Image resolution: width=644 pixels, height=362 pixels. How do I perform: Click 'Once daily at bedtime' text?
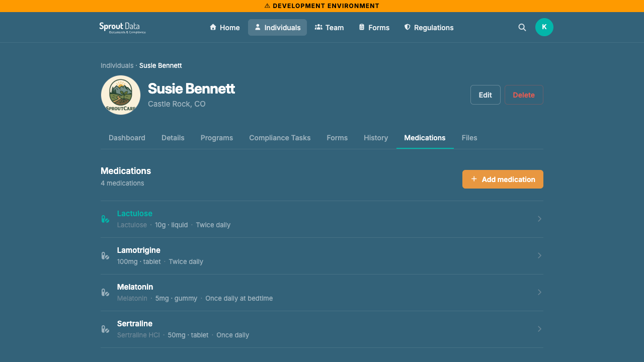[239, 298]
